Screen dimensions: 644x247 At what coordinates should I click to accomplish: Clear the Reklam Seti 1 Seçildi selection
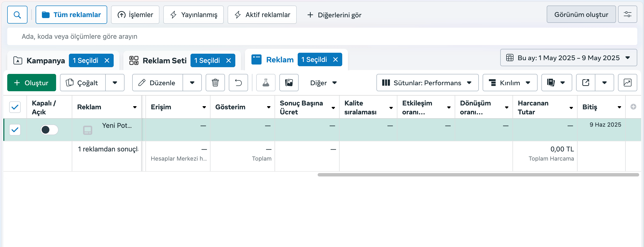pos(229,60)
